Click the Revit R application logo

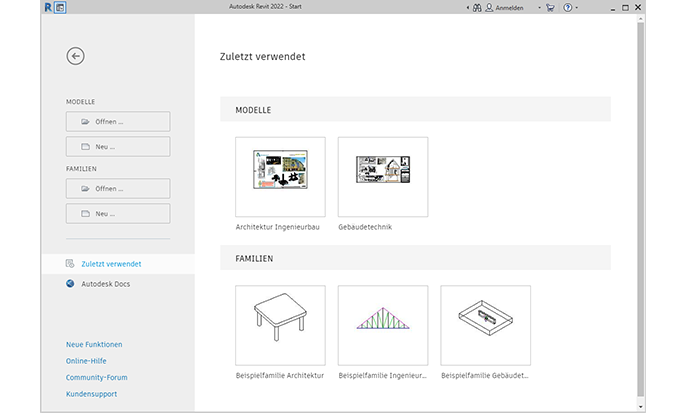click(48, 7)
